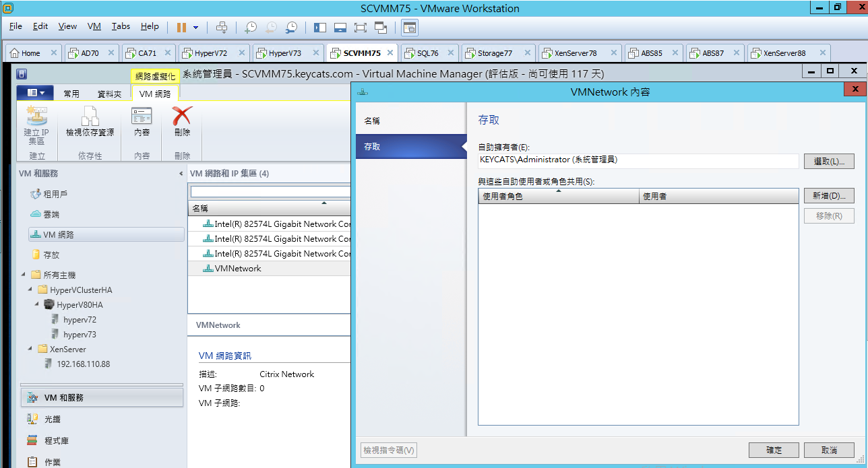Toggle the show library sidebar icon

coord(320,27)
